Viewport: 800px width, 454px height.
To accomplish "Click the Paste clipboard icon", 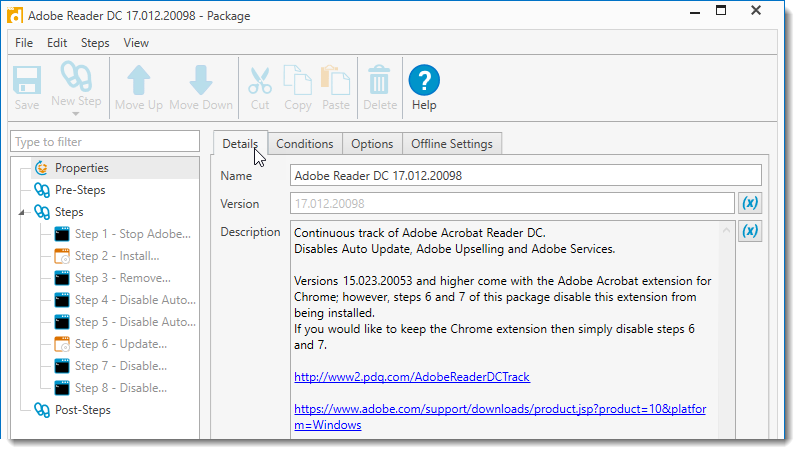I will pos(335,82).
